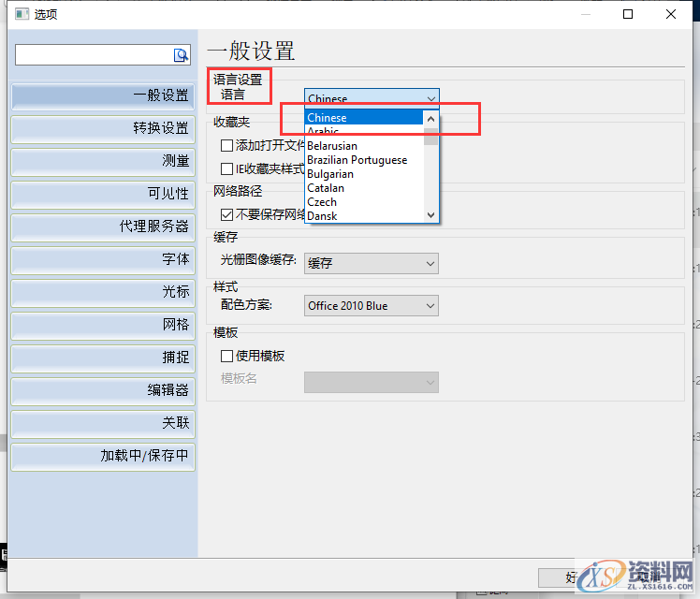Open the 可见性 category
Image resolution: width=700 pixels, height=599 pixels.
103,194
